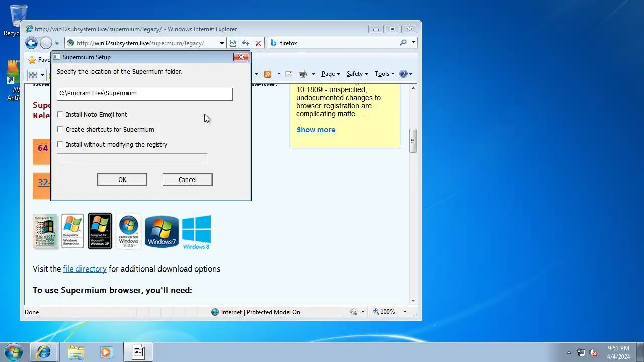Expand the address bar URL dropdown arrow
The image size is (644, 362).
(222, 43)
